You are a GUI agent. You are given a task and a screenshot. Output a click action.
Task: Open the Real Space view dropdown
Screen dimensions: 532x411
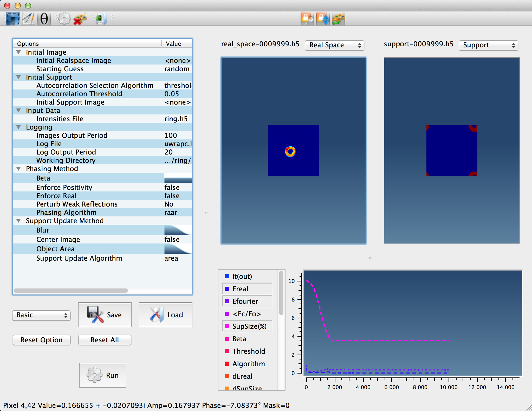tap(334, 45)
